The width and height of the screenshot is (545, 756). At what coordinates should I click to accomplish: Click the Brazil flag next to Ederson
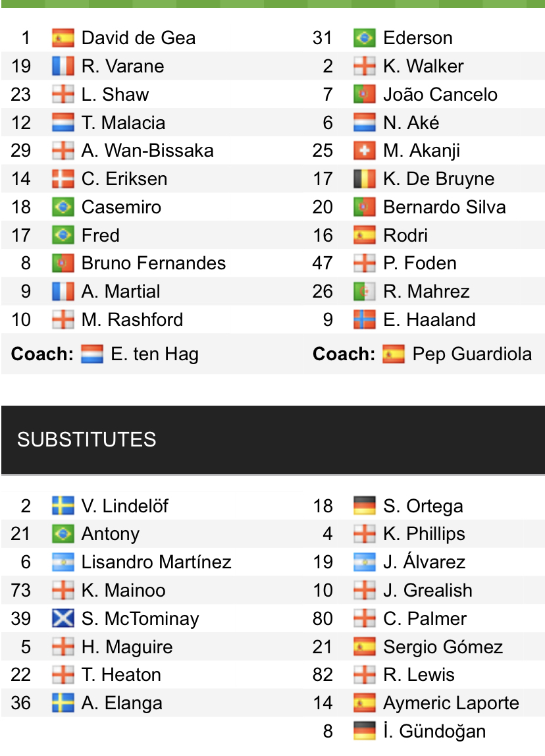[364, 38]
